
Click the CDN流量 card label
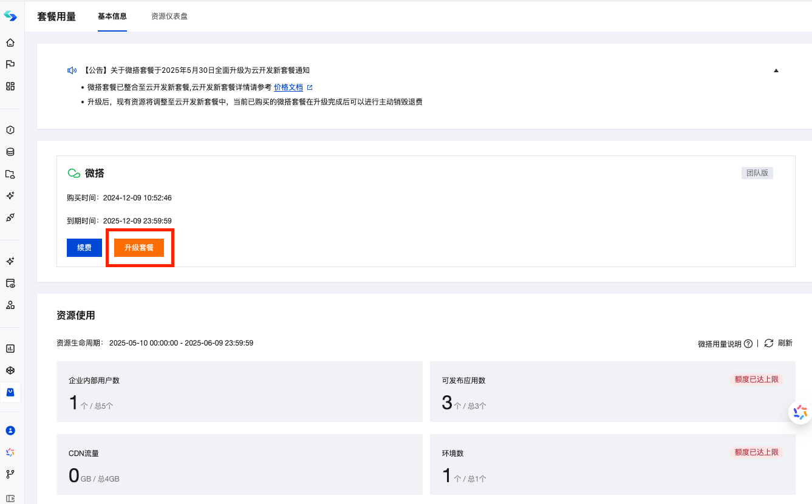84,454
